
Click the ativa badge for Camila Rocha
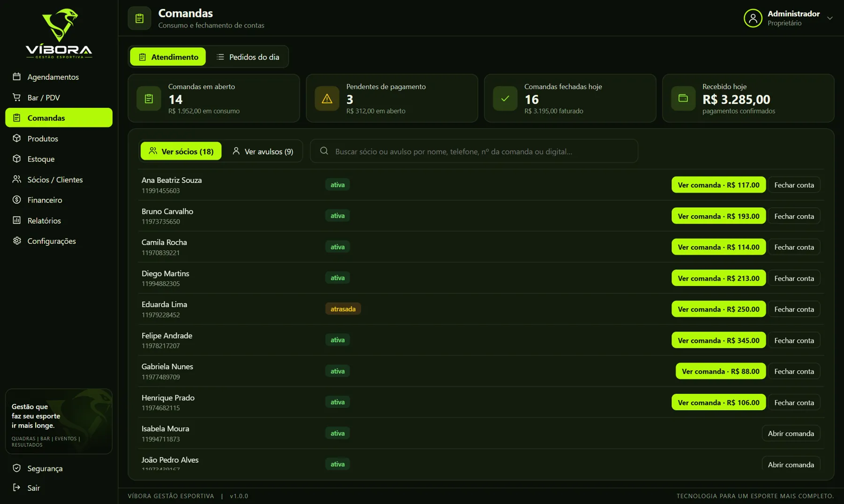[x=338, y=247]
